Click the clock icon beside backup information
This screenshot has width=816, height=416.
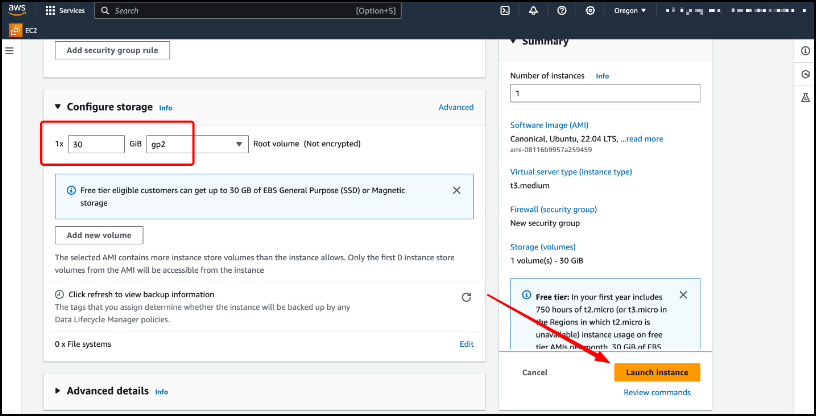59,294
